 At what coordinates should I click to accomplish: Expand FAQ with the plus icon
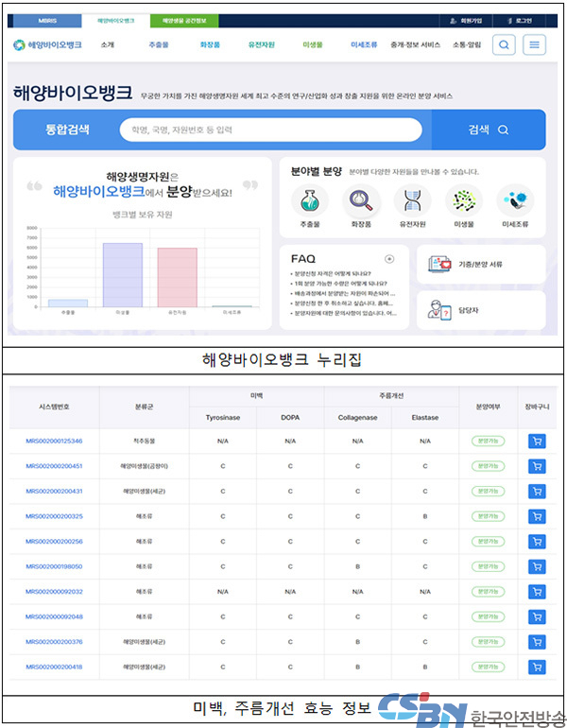click(x=389, y=259)
